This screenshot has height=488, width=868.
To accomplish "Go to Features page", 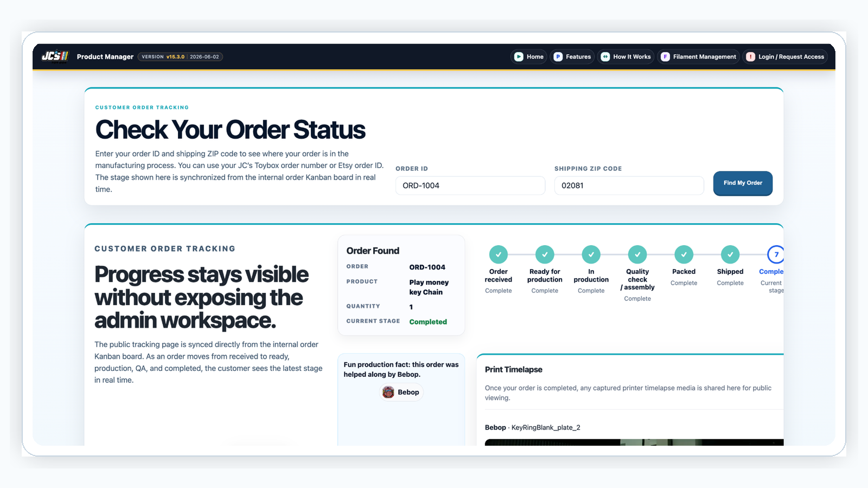I will pyautogui.click(x=572, y=56).
